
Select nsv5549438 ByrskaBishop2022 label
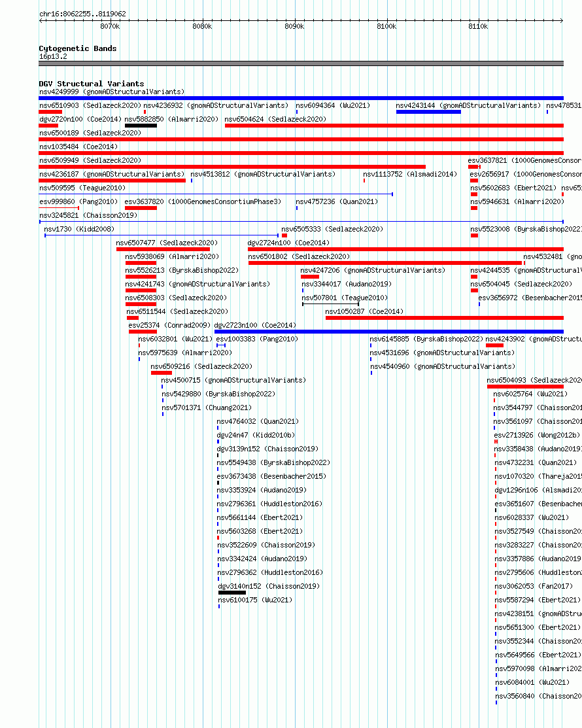[x=274, y=463]
